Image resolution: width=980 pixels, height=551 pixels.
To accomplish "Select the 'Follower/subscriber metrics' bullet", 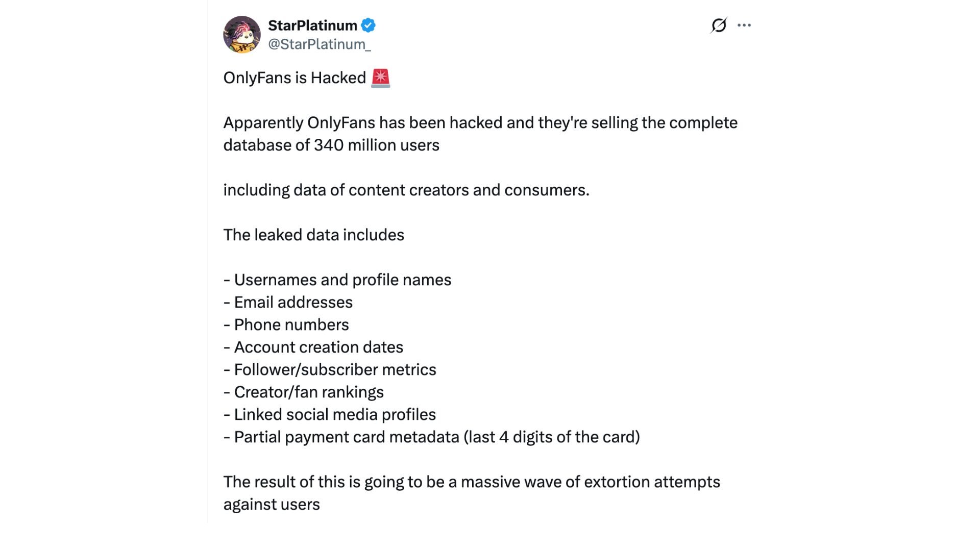I will coord(330,370).
